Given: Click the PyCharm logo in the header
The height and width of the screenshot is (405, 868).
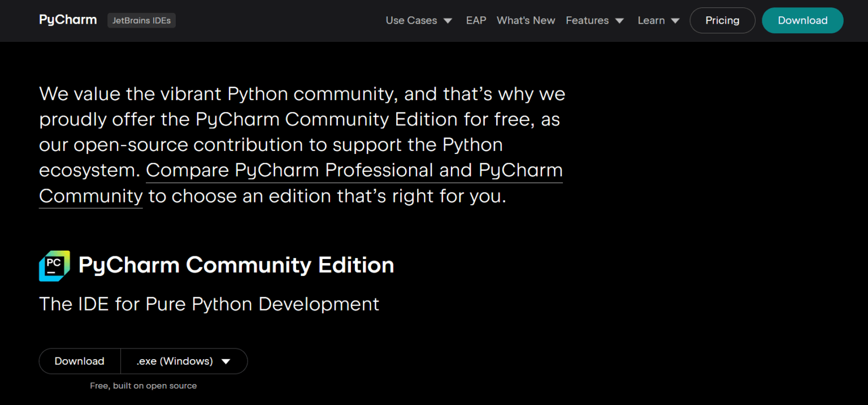Looking at the screenshot, I should [67, 20].
